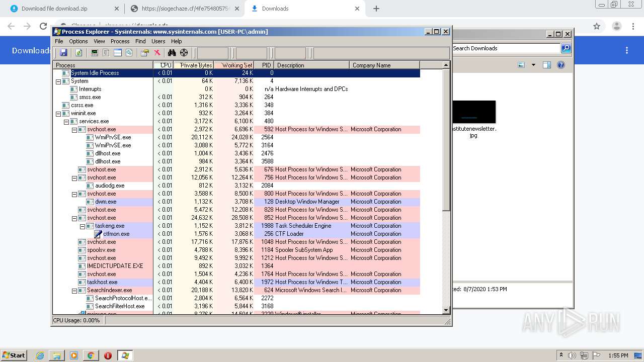Click the Chrome back arrow

11,26
